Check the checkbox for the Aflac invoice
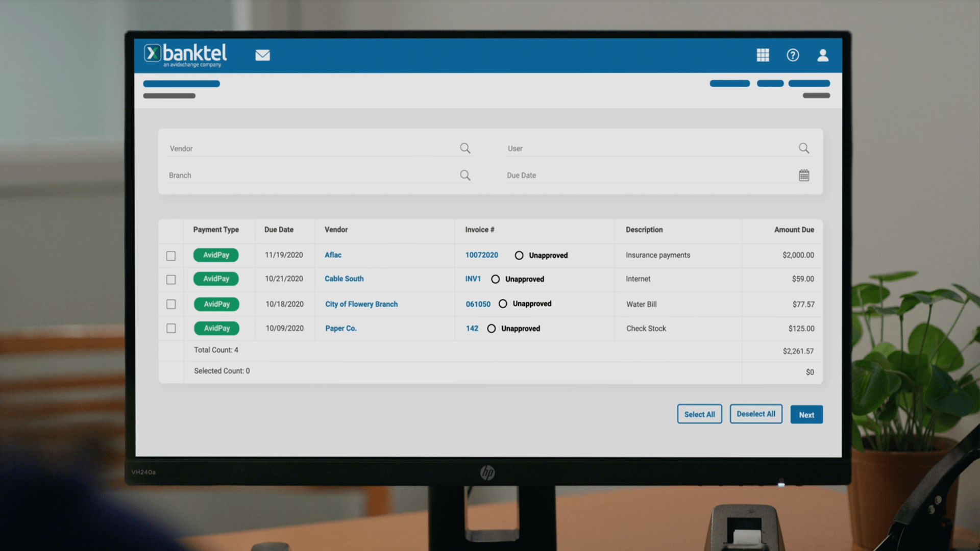This screenshot has height=551, width=980. pyautogui.click(x=171, y=256)
